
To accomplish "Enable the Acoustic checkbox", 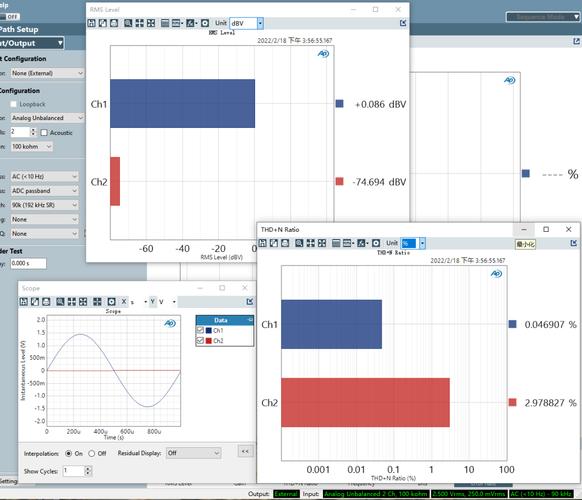I will (x=44, y=133).
